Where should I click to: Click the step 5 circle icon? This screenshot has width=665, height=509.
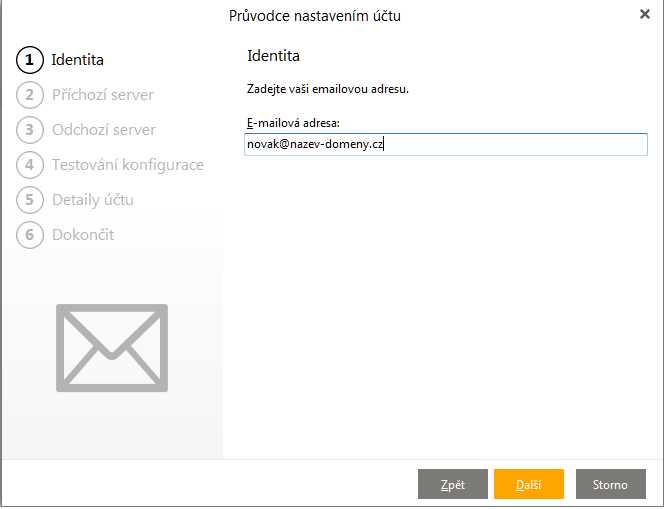point(30,200)
